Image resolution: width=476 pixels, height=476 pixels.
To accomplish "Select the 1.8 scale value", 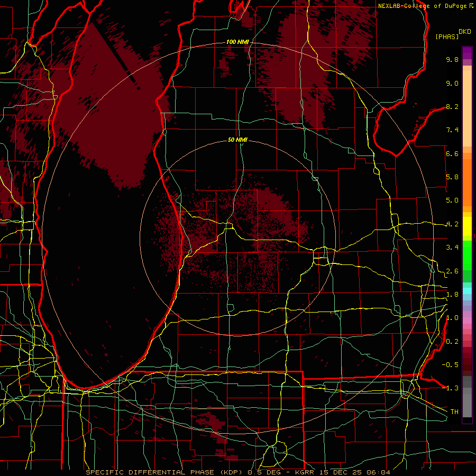I will (x=452, y=295).
